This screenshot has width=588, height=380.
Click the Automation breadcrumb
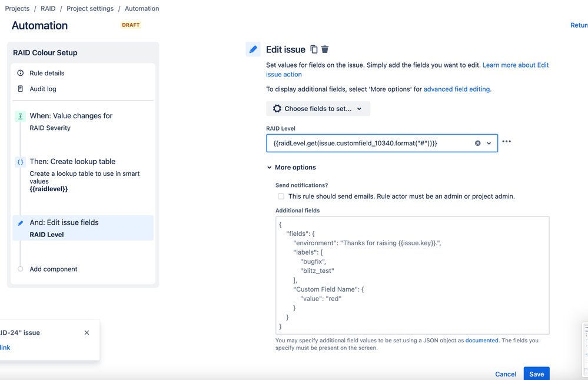pyautogui.click(x=142, y=8)
